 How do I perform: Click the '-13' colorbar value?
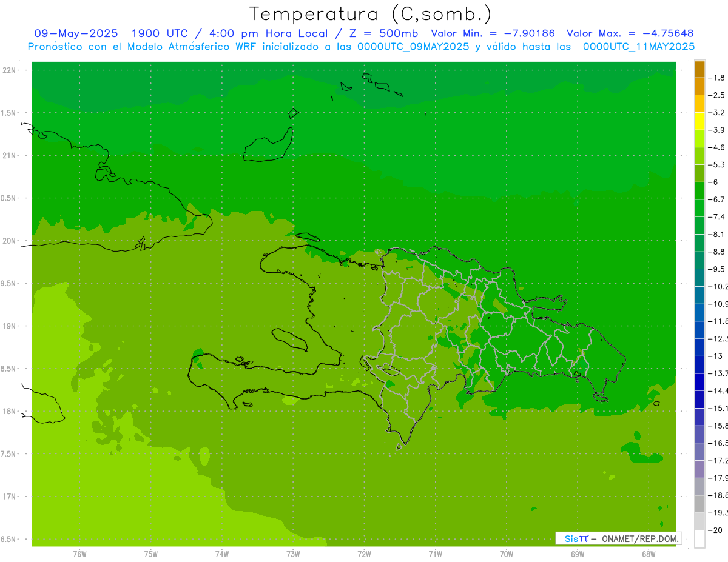click(x=715, y=356)
